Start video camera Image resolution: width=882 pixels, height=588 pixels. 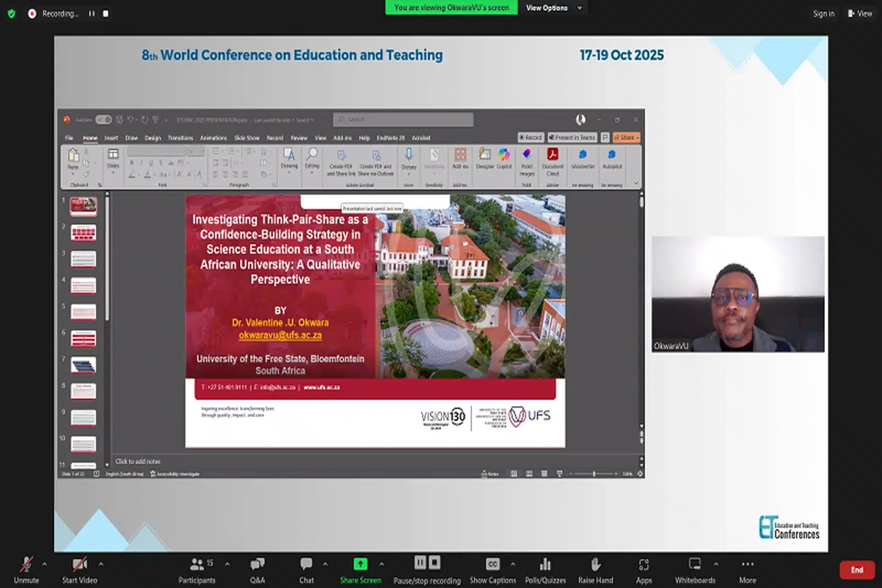point(79,565)
